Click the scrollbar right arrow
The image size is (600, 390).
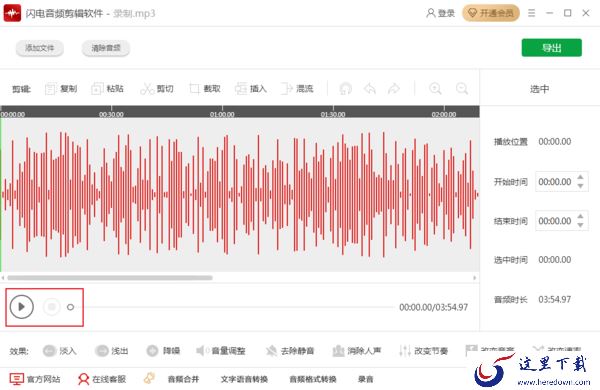[x=475, y=278]
